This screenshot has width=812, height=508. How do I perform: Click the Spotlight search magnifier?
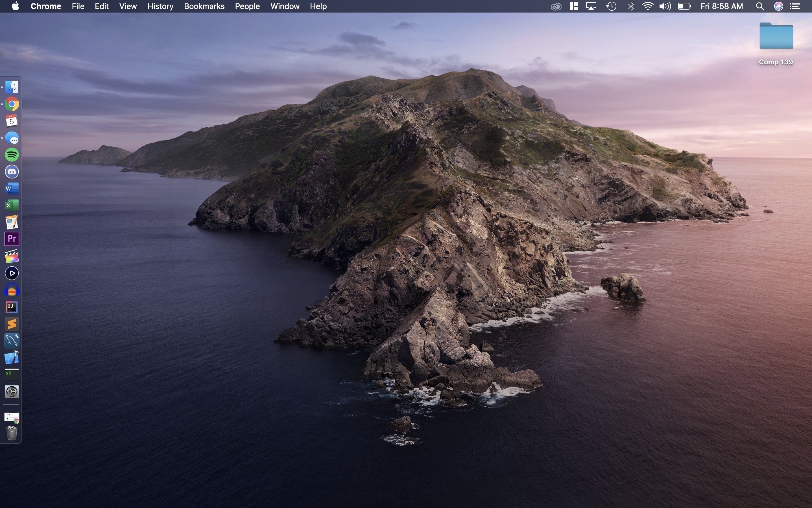(760, 6)
